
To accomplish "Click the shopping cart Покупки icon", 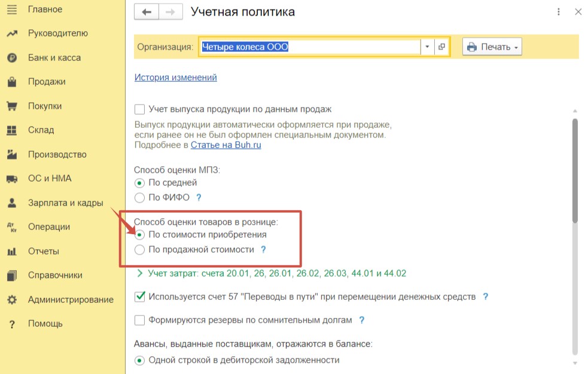I will point(12,106).
